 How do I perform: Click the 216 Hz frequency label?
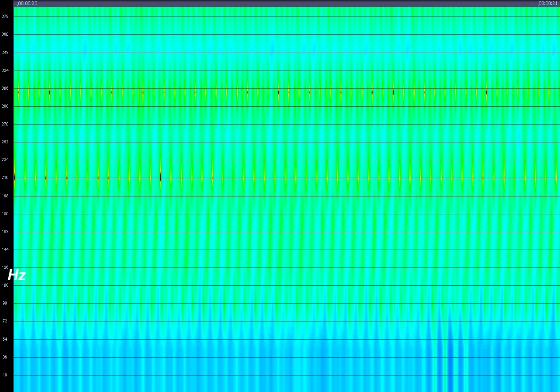(5, 178)
